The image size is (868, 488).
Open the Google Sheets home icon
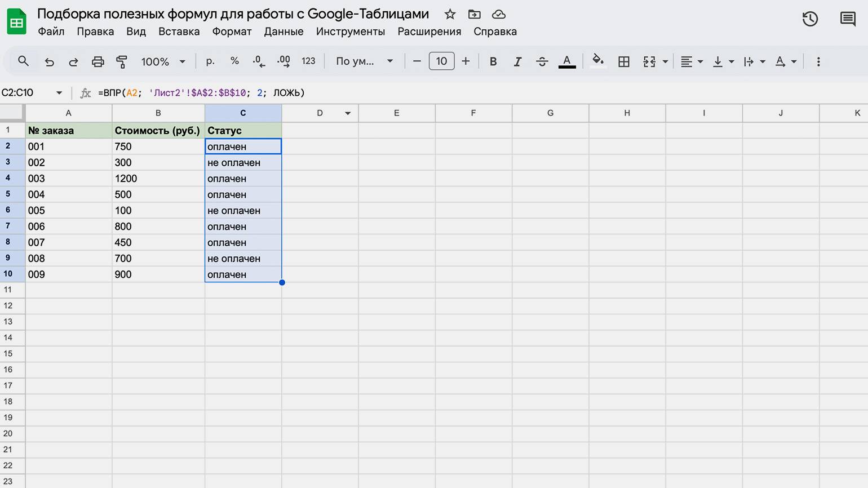click(x=16, y=22)
